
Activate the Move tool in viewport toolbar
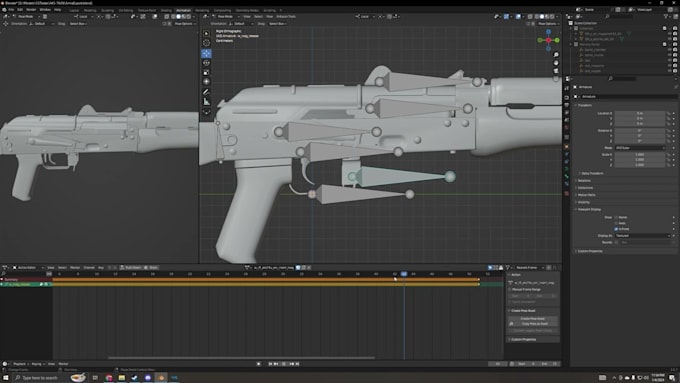(206, 53)
